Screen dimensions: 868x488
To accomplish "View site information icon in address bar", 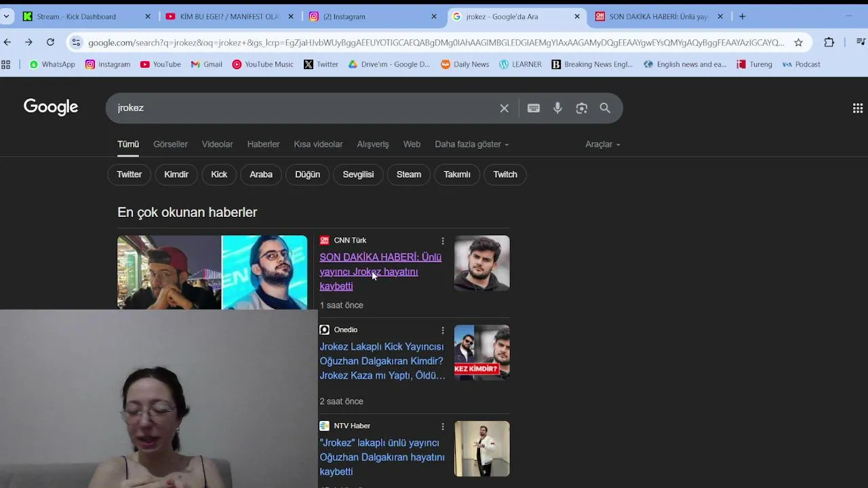I will pos(76,43).
